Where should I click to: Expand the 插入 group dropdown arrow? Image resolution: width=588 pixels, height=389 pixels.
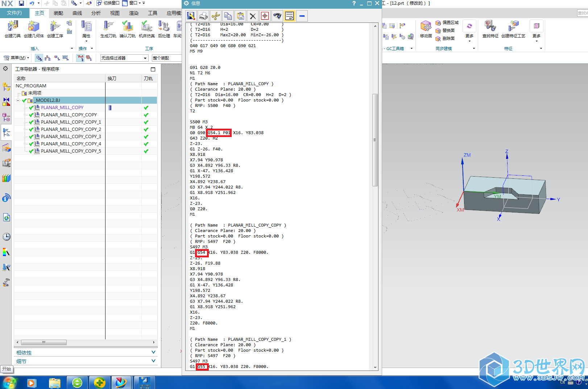point(72,49)
